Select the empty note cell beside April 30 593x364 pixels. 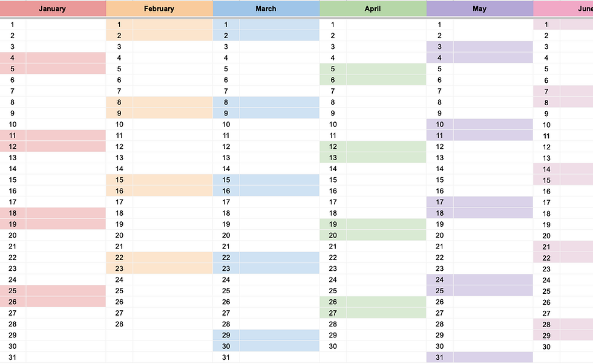pos(386,346)
